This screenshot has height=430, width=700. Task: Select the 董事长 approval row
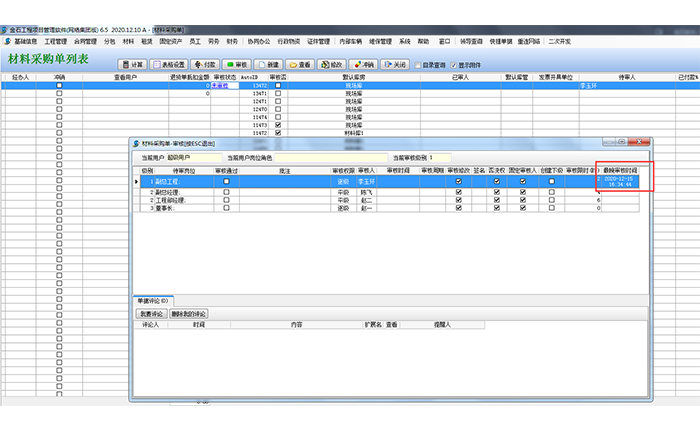166,208
